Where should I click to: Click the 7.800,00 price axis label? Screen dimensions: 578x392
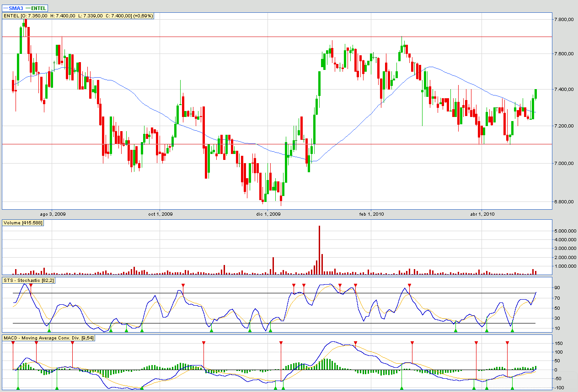(x=563, y=19)
